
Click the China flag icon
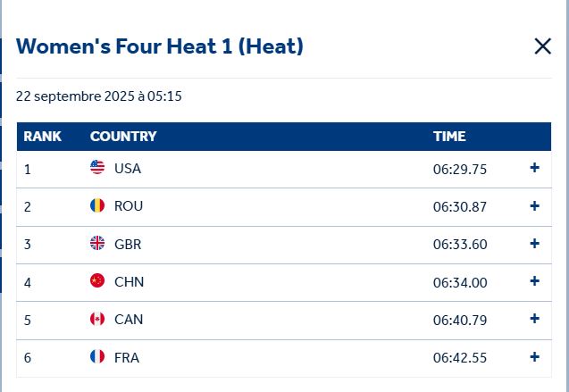pyautogui.click(x=97, y=281)
